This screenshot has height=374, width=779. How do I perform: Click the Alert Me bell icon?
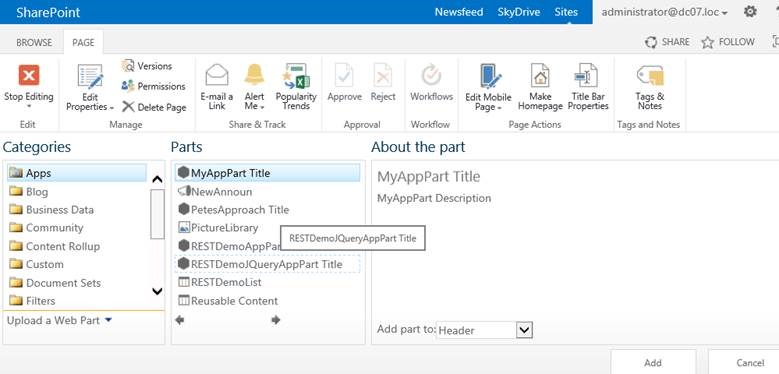pos(254,75)
